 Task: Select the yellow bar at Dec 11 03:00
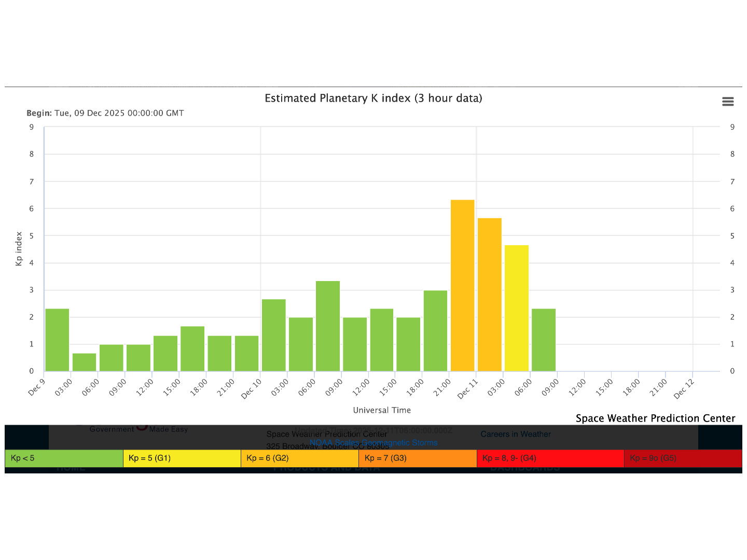pyautogui.click(x=516, y=308)
